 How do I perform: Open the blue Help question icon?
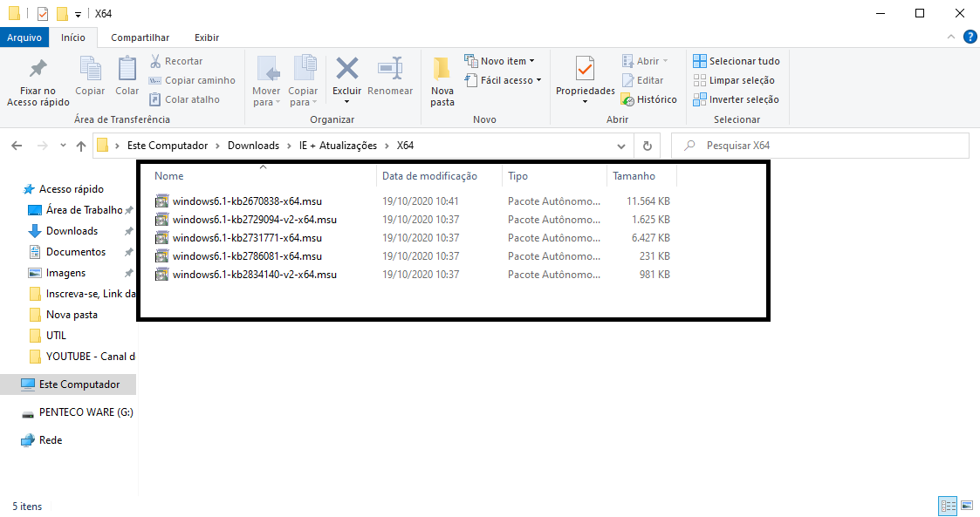970,37
